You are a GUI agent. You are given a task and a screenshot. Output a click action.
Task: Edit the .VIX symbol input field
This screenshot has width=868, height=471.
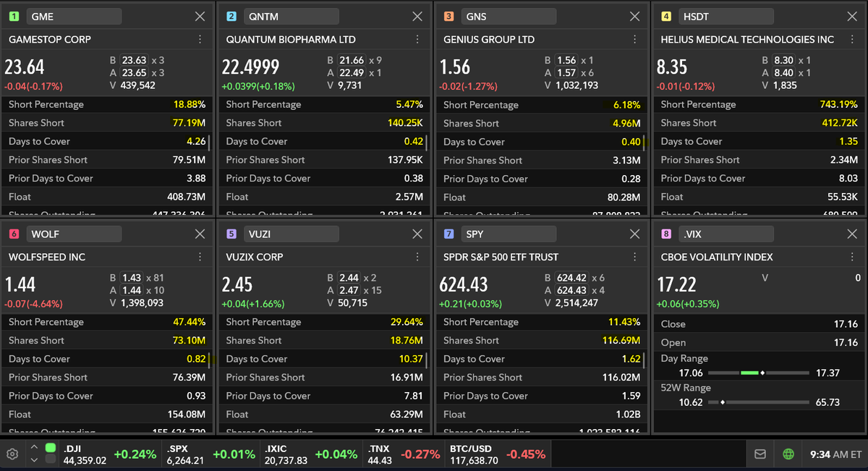click(726, 234)
